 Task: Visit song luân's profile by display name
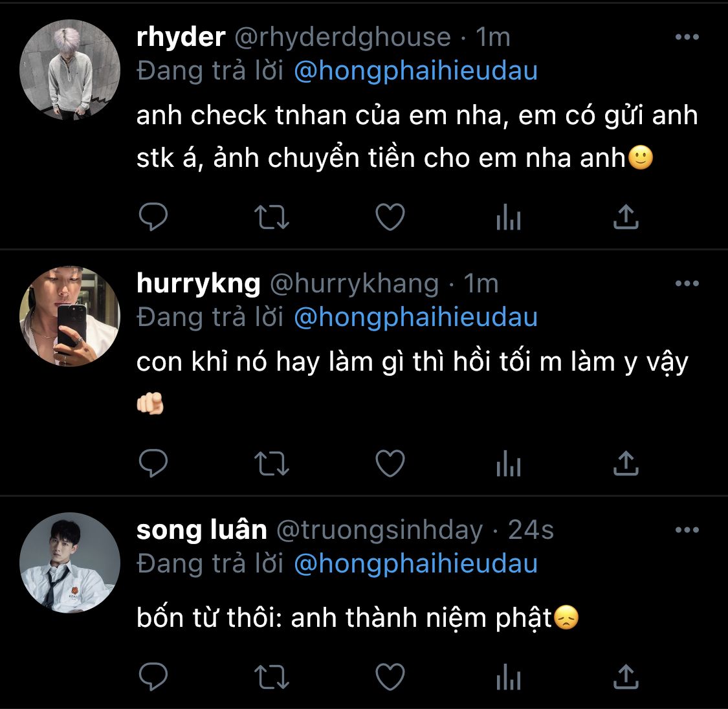tap(202, 530)
